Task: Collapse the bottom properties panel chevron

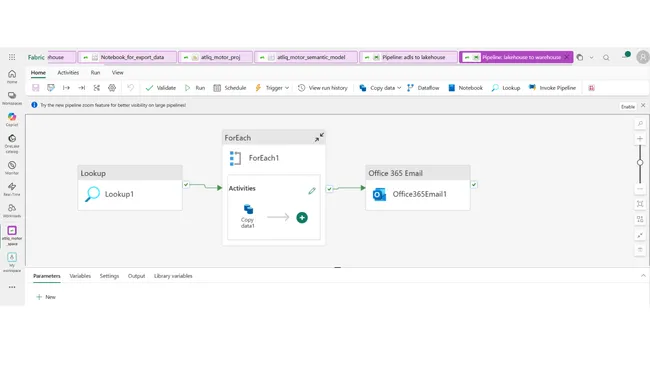Action: (643, 276)
